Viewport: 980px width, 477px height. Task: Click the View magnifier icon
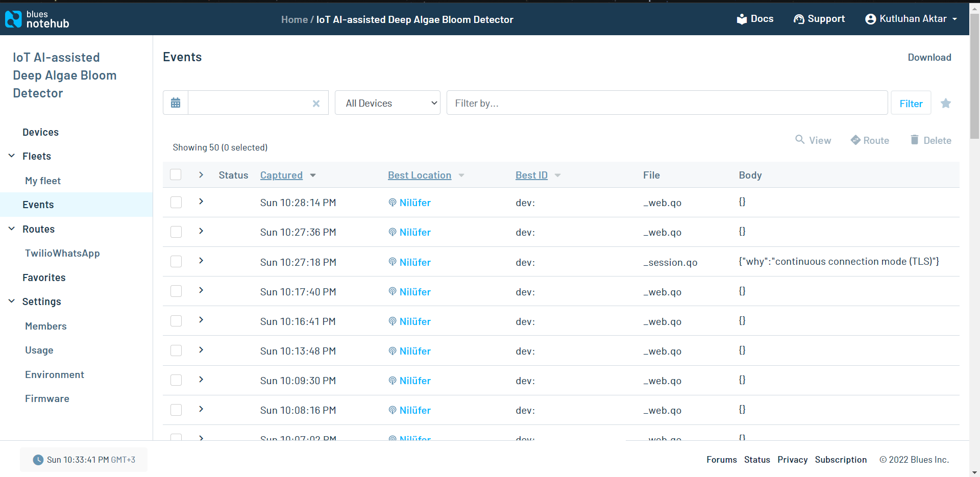point(800,140)
